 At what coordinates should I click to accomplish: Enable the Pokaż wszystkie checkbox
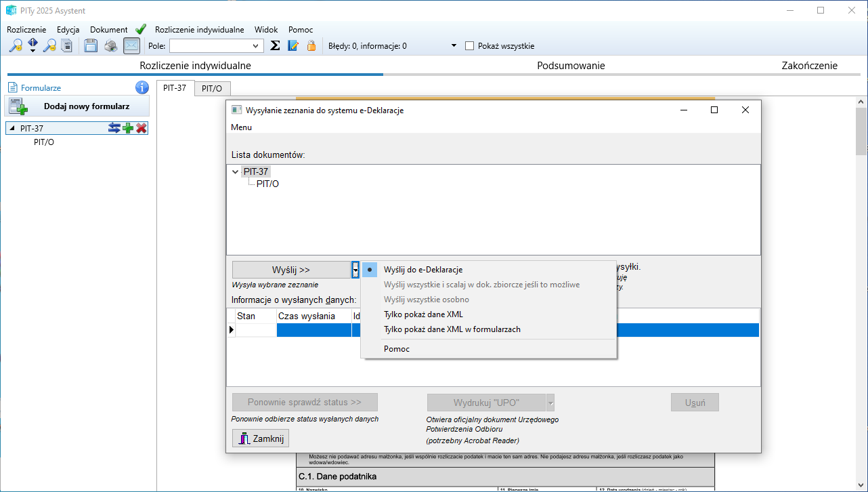click(x=470, y=46)
